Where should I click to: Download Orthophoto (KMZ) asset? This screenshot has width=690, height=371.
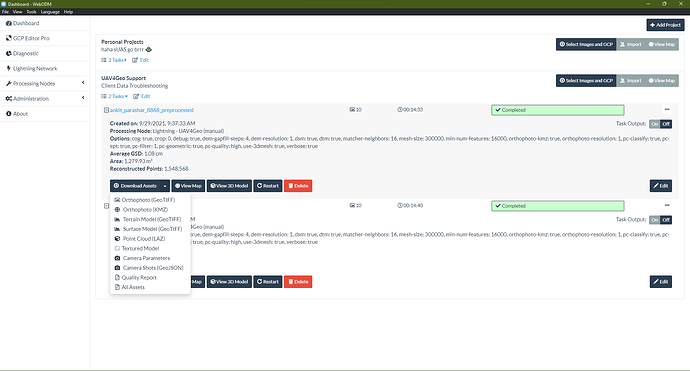(x=150, y=209)
